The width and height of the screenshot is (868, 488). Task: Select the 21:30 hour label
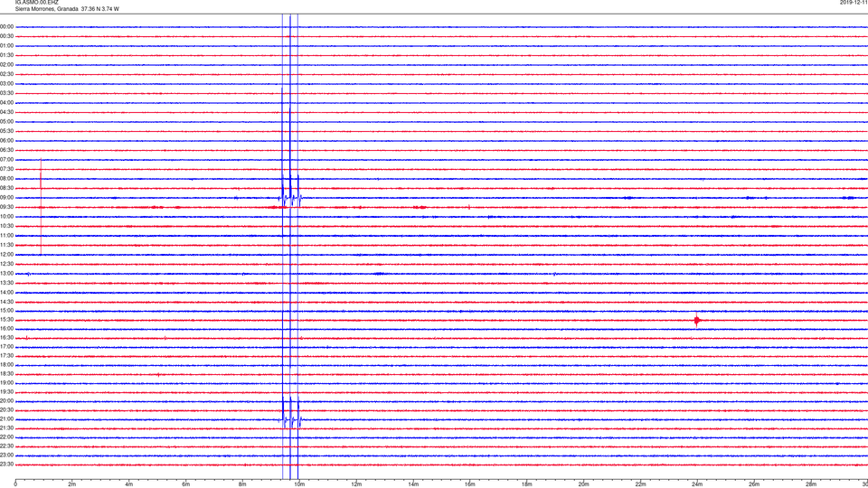point(6,428)
